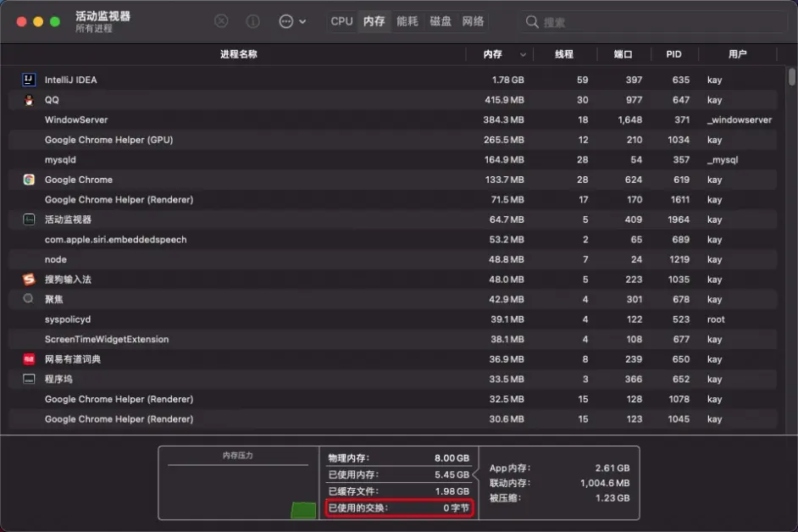Open the more actions ellipsis menu
The height and width of the screenshot is (532, 798).
tap(292, 21)
